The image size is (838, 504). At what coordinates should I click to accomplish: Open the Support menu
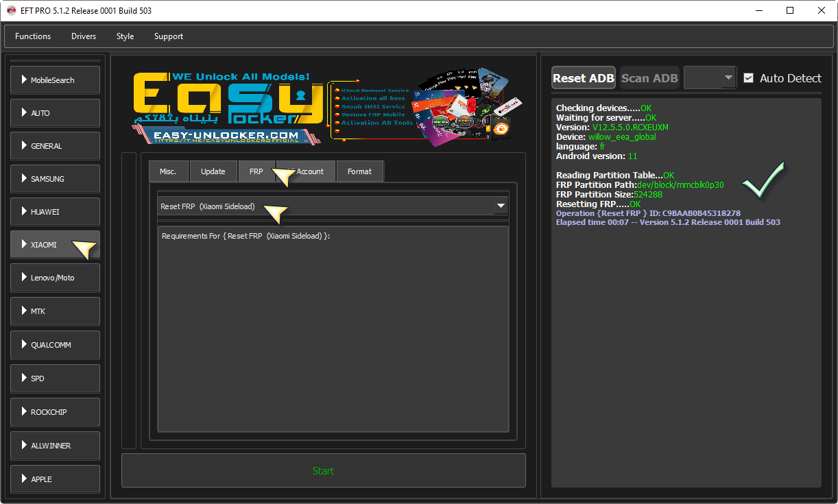tap(169, 36)
